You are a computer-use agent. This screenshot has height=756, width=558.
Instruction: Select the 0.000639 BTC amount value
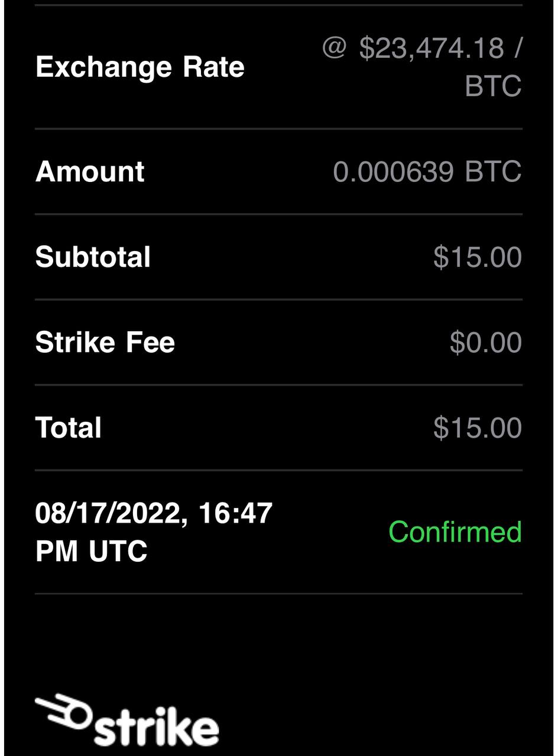tap(427, 172)
